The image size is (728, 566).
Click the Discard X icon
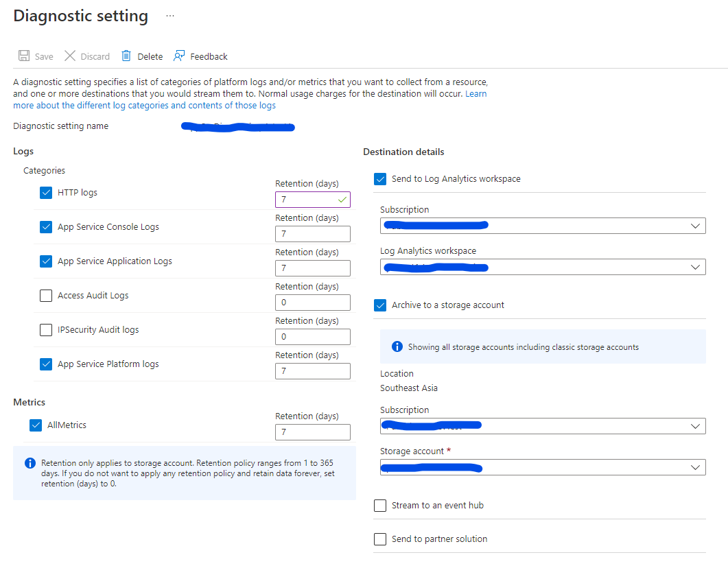point(69,56)
